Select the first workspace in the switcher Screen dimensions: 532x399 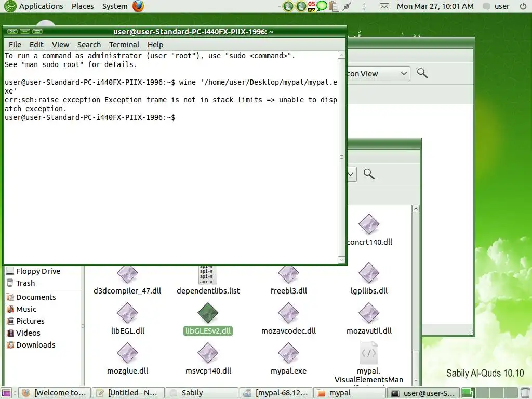(469, 393)
